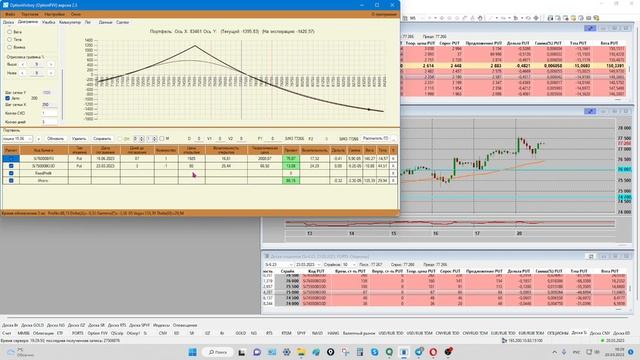
Task: Open the Индексы tab at bottom
Action: coord(161,325)
